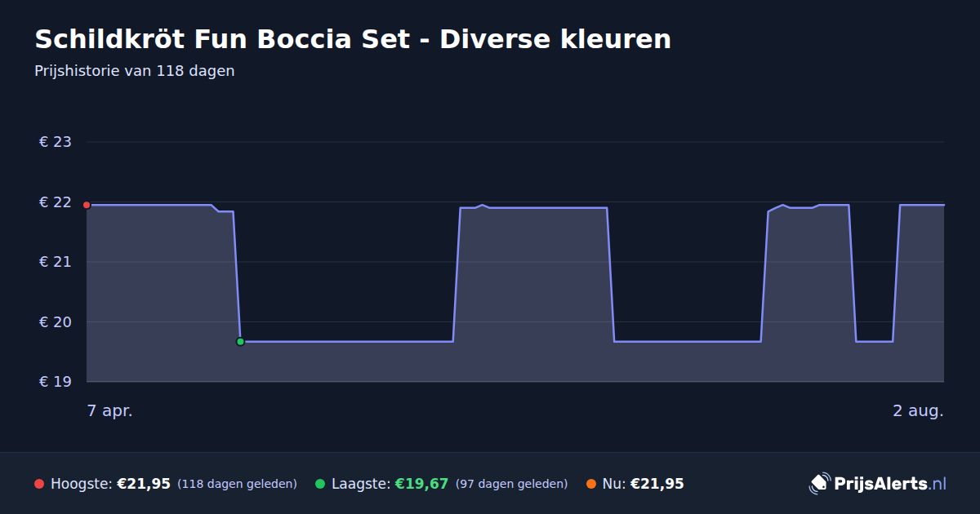980x514 pixels.
Task: Click the € 20 axis label
Action: pyautogui.click(x=56, y=322)
